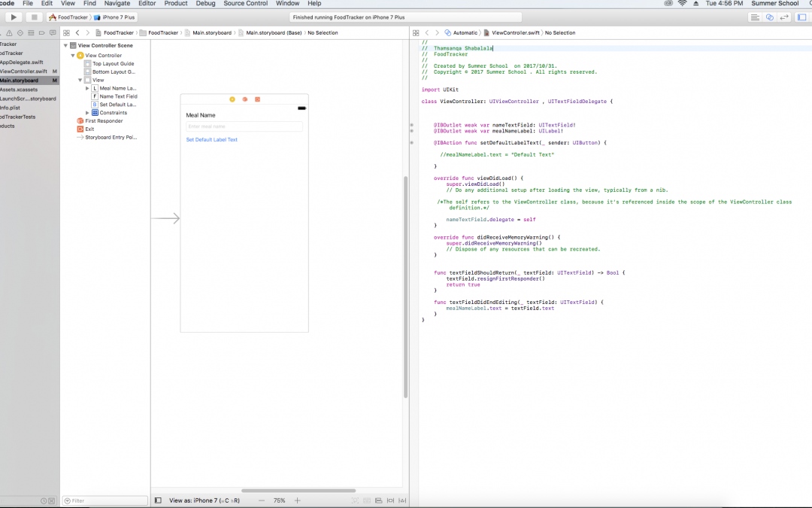
Task: Open the Version editor
Action: 785,17
